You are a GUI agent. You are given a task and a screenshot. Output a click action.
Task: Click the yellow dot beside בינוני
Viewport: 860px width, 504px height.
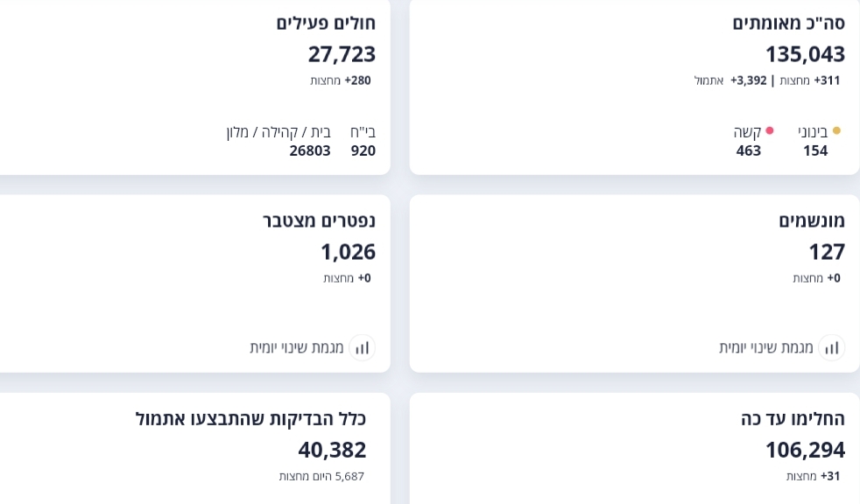tap(836, 131)
